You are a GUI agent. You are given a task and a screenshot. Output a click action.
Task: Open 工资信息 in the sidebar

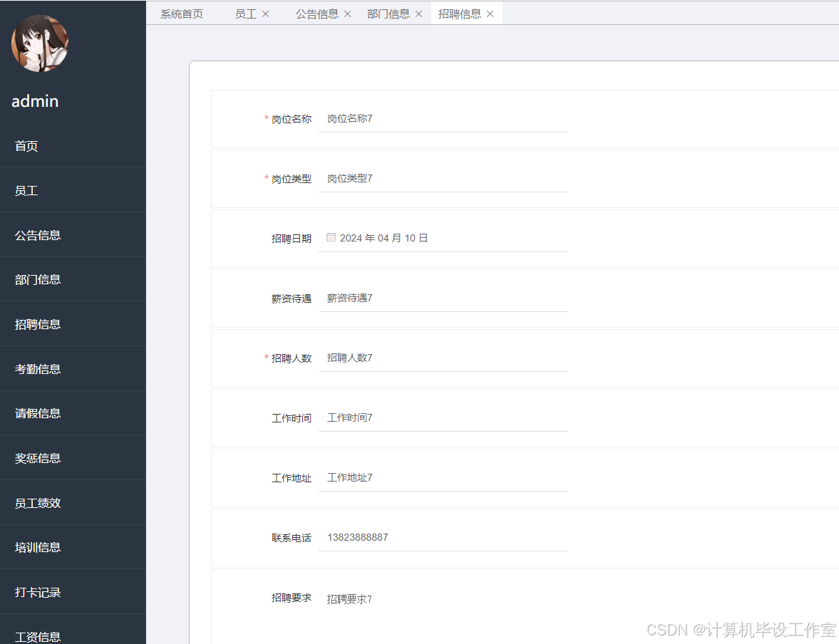(x=73, y=630)
